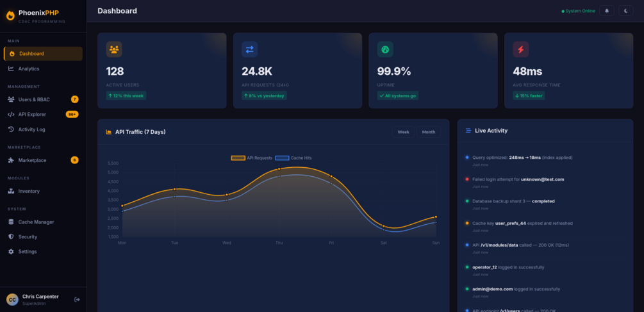644x312 pixels.
Task: Click Tuesday API Requests data point
Action: coord(174,189)
